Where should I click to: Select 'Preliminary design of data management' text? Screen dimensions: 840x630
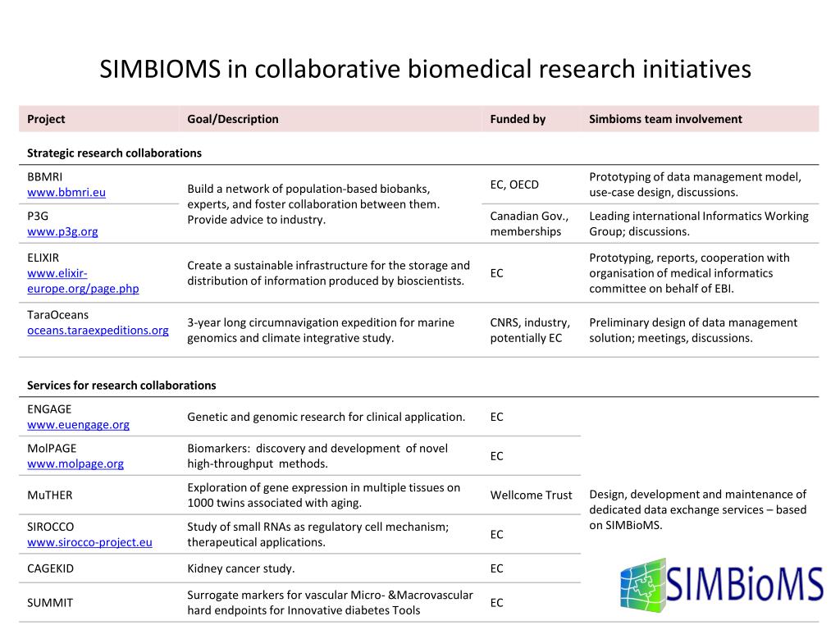[x=693, y=330]
